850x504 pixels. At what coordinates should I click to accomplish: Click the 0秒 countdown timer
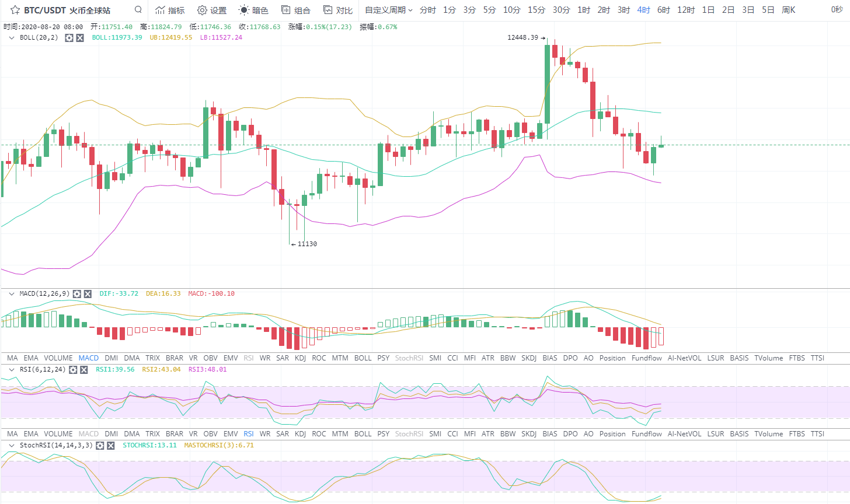click(x=837, y=10)
